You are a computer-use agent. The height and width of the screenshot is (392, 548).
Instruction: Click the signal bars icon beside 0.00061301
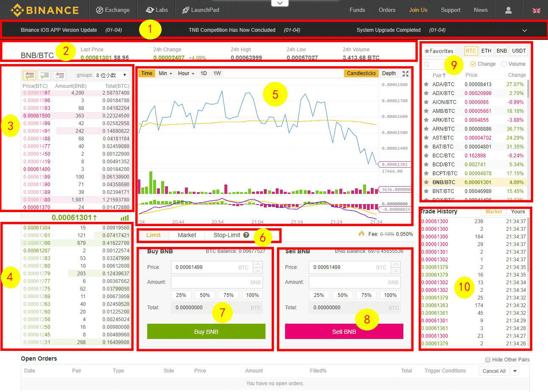coord(125,218)
